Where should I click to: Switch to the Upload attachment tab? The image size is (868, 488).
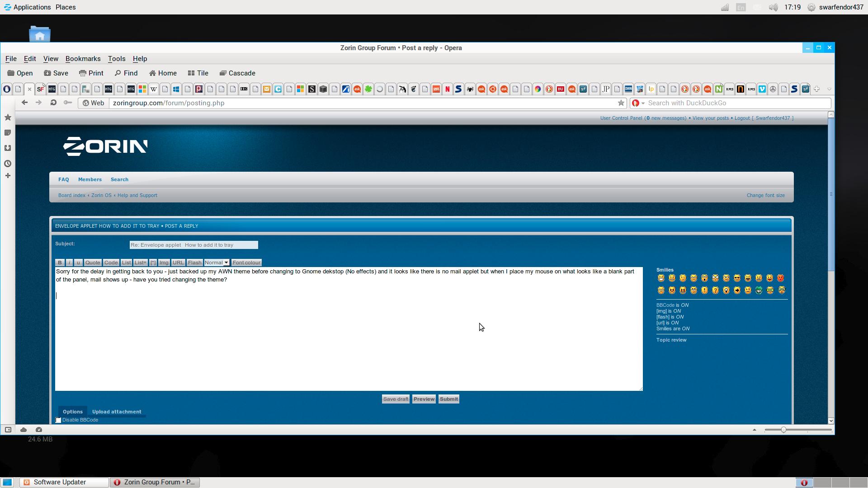point(117,412)
